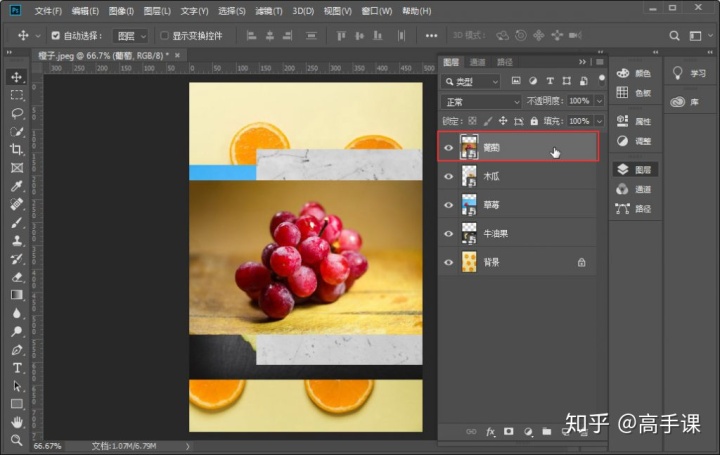Open the 编辑(E) menu
The image size is (720, 455).
[85, 11]
